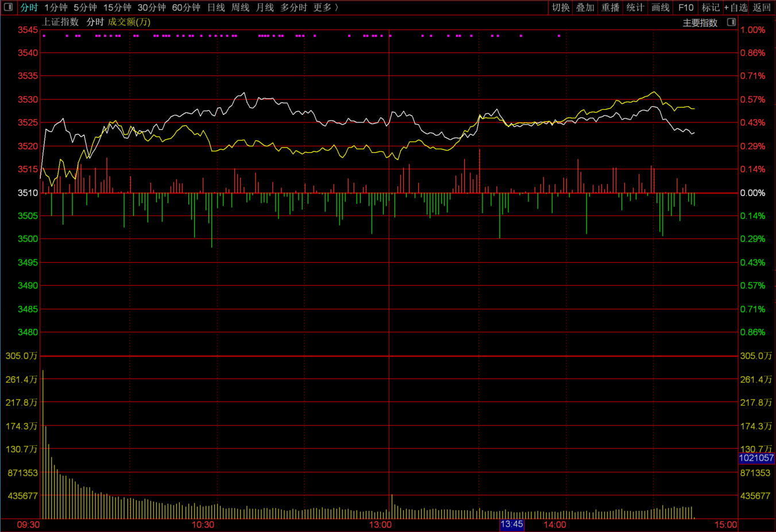
Task: Switch to the 60分钟 chart tab
Action: (x=186, y=7)
